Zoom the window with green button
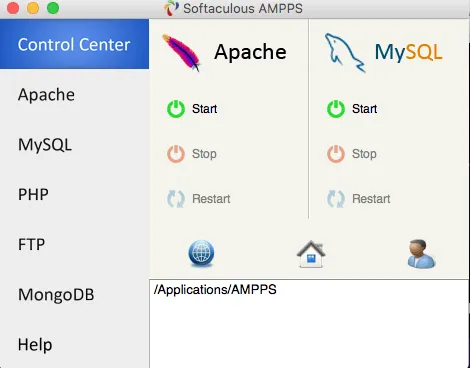Image resolution: width=470 pixels, height=368 pixels. point(53,8)
